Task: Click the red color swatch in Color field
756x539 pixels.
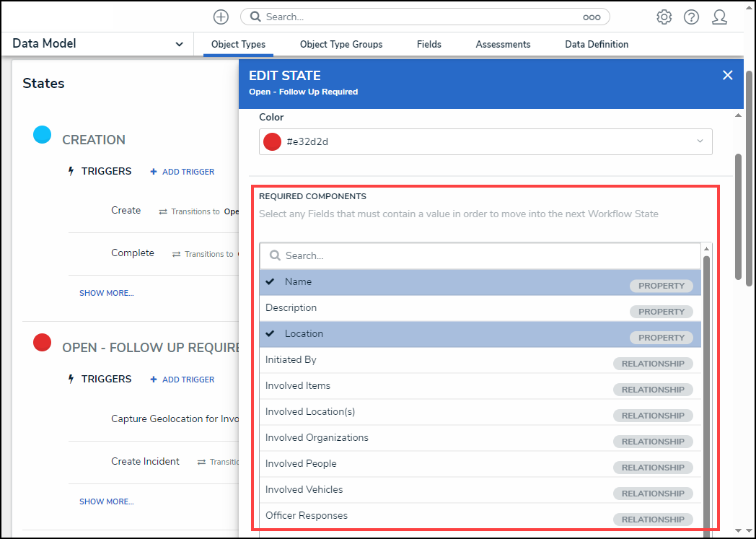Action: (272, 141)
